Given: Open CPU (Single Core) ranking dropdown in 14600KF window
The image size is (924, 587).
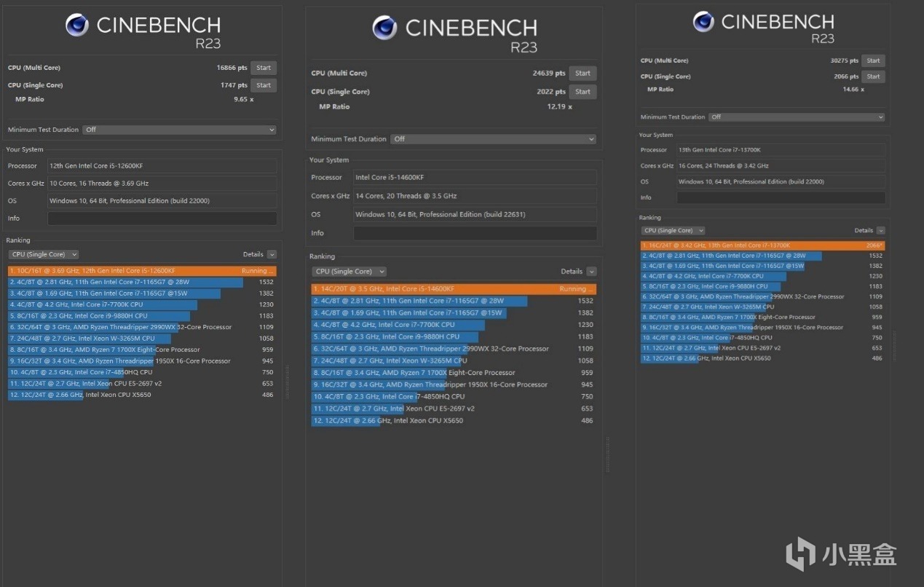Looking at the screenshot, I should pos(351,271).
